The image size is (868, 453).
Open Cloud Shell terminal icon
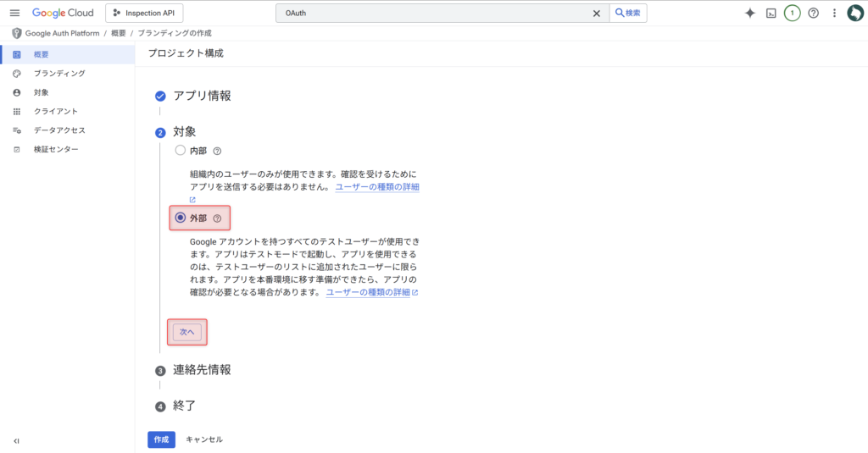pos(771,14)
